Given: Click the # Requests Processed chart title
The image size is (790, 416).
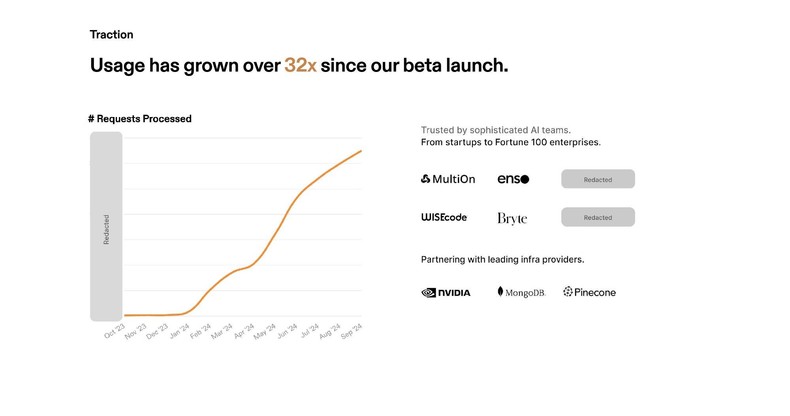Looking at the screenshot, I should [x=140, y=119].
